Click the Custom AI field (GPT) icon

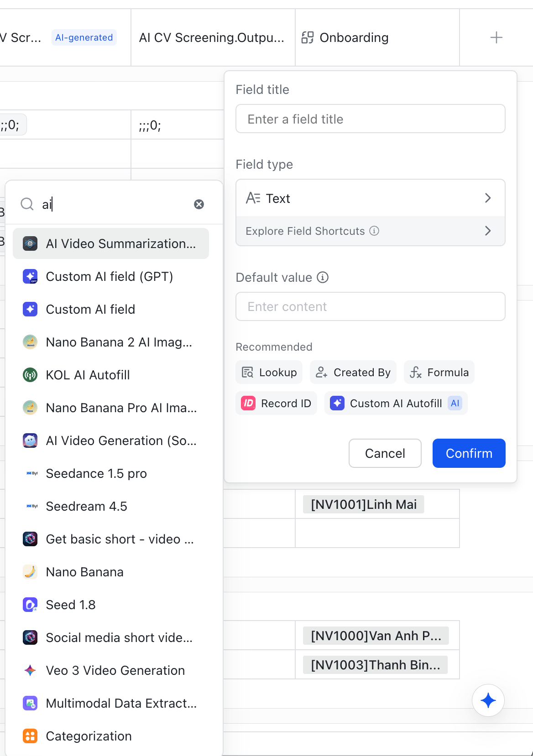[30, 276]
